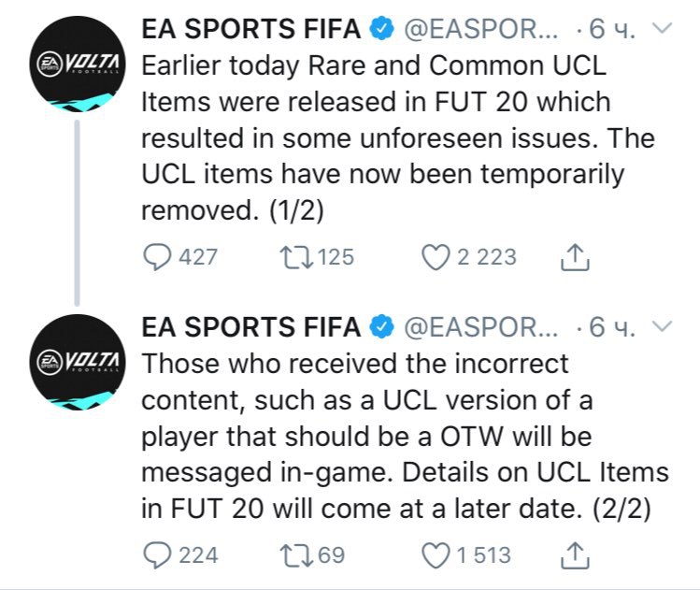Like the first tweet with 2 223 likes

[x=438, y=256]
